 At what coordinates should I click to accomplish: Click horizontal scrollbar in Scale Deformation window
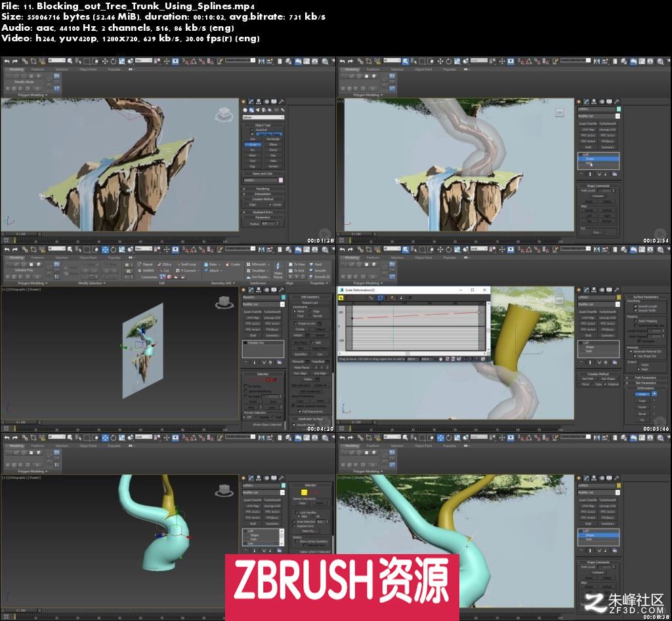(413, 353)
